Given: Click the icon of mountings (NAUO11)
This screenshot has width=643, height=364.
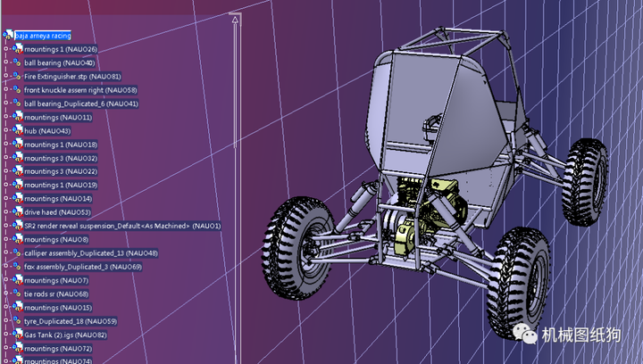Looking at the screenshot, I should point(17,117).
